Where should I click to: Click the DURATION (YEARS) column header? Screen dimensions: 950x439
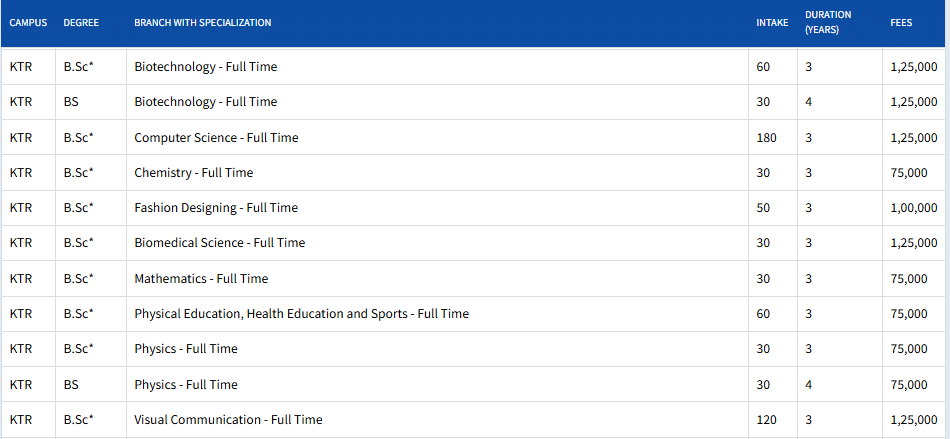point(828,23)
